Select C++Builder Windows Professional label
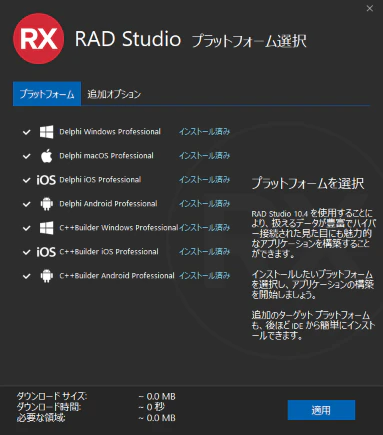Viewport: 383px width, 435px height. (119, 228)
